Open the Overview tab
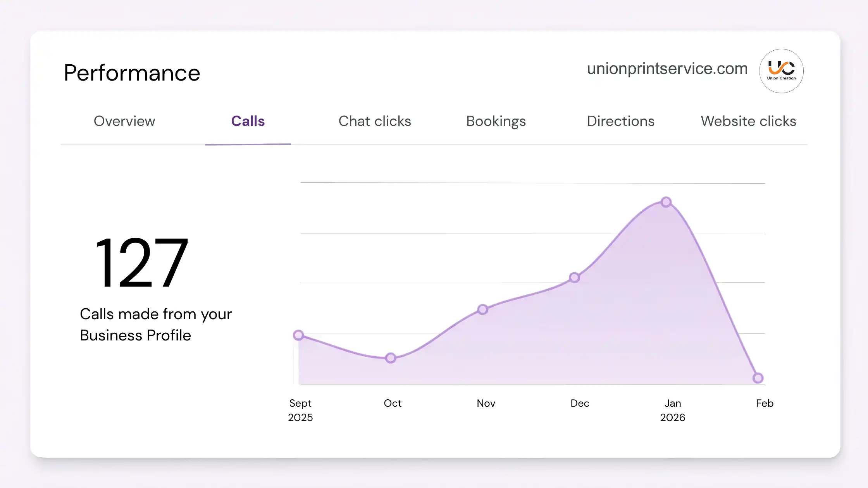Screen dimensions: 868x488 (x=124, y=121)
